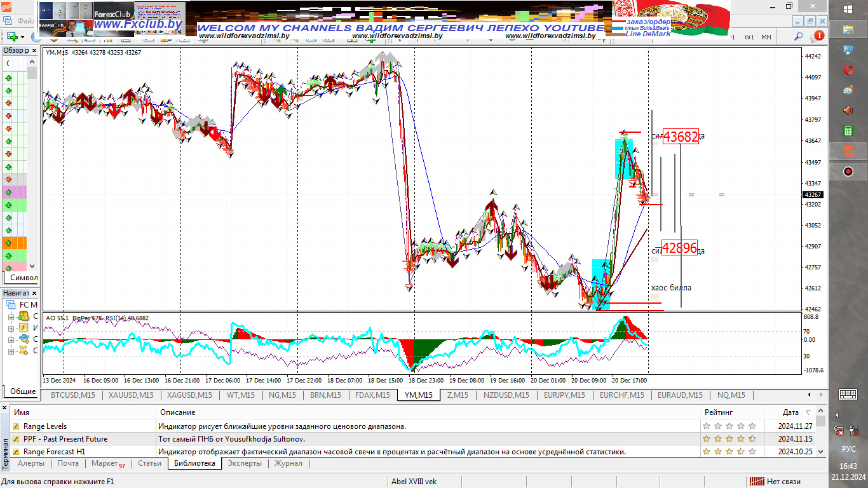Click the up arrow of Market Watch scrollbar
Screen dimensions: 868x488
pos(32,62)
